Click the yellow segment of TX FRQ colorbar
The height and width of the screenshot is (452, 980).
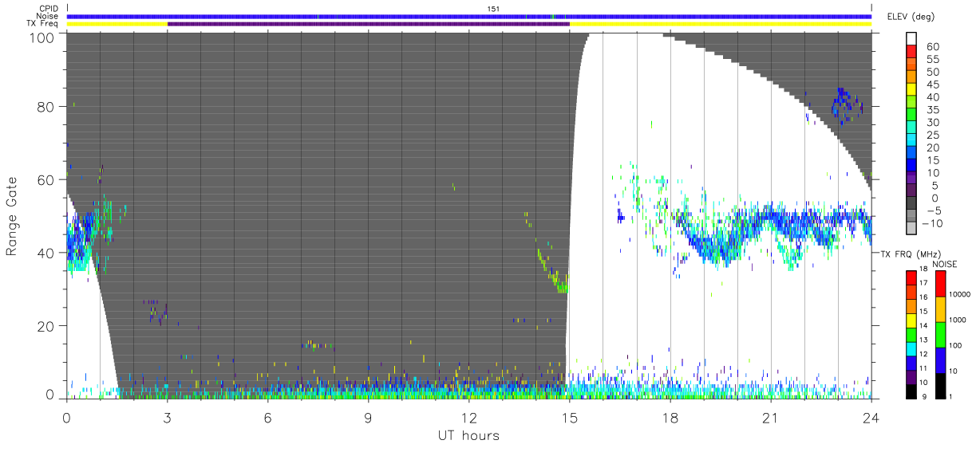click(x=912, y=320)
